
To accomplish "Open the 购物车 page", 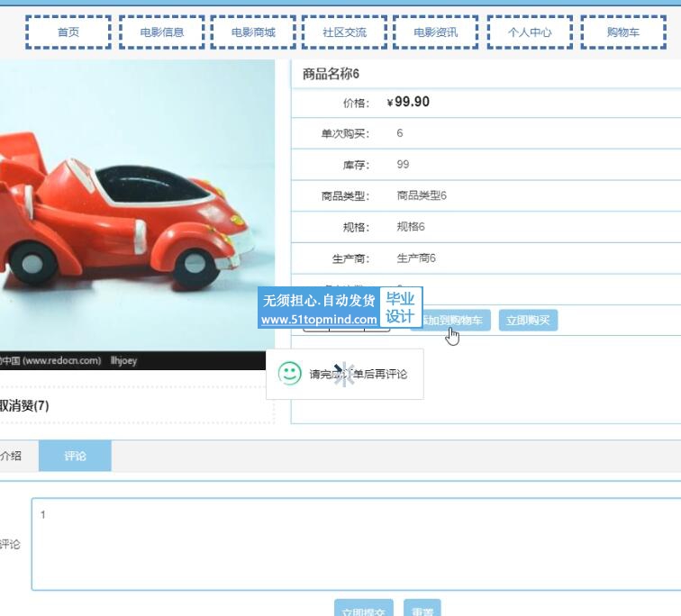I will click(623, 32).
